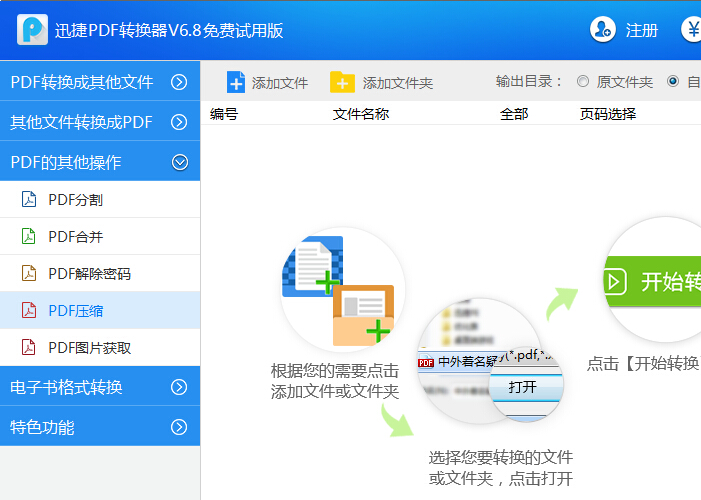Select PDF分割 function
Viewport: 701px width, 500px height.
(x=100, y=199)
